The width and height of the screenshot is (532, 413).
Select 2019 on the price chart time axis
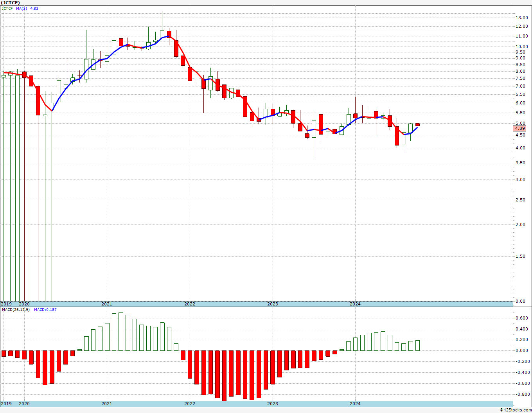pos(6,304)
